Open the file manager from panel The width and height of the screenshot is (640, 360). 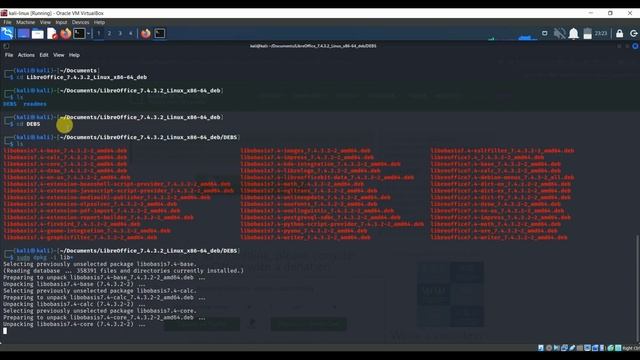[38, 33]
